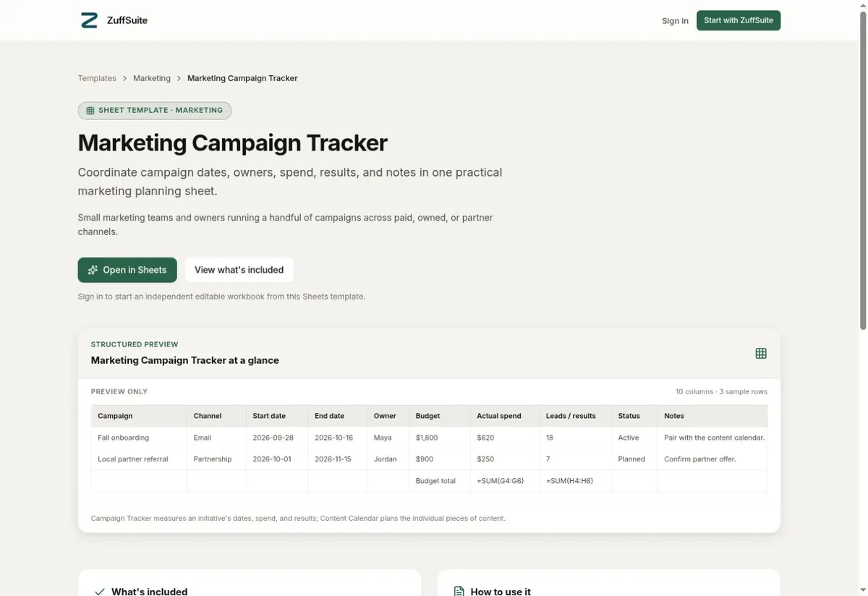The width and height of the screenshot is (868, 596).
Task: Click the Leads / results column header
Action: [575, 416]
